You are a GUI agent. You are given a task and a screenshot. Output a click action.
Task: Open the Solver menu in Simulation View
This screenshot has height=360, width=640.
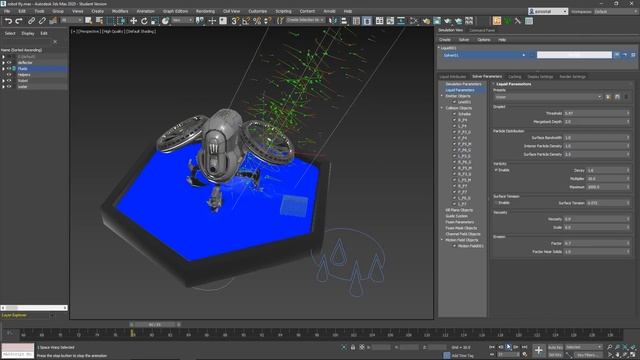tap(464, 40)
